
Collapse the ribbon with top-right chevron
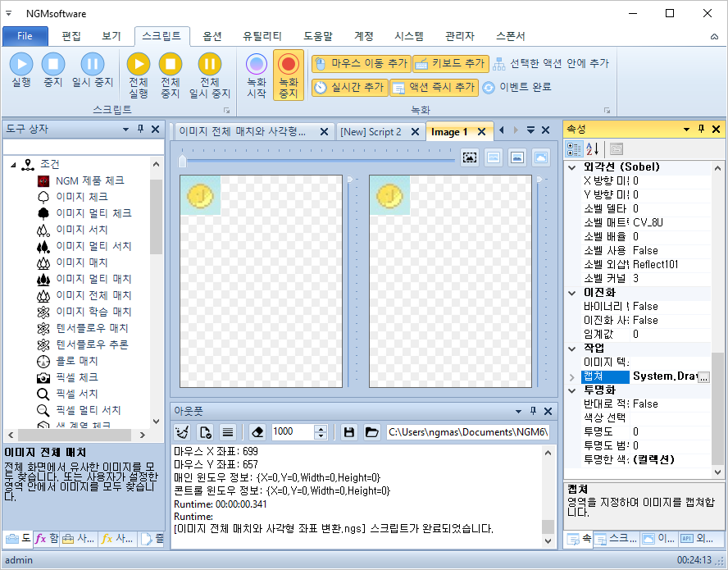click(715, 37)
